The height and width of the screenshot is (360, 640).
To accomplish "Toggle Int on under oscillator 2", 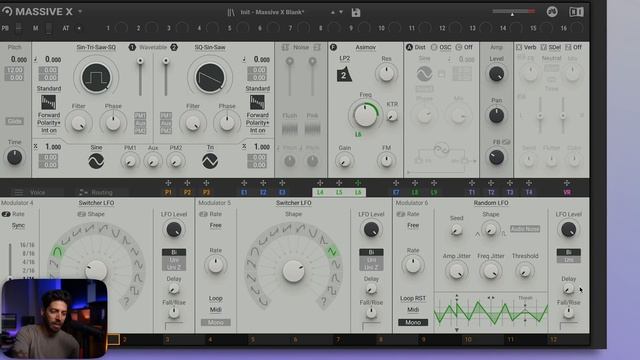I will (x=258, y=131).
